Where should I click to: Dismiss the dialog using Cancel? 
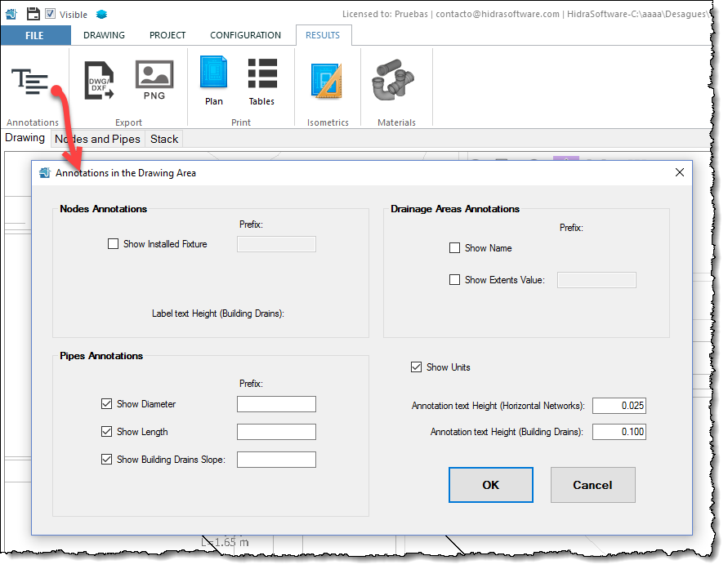point(592,484)
